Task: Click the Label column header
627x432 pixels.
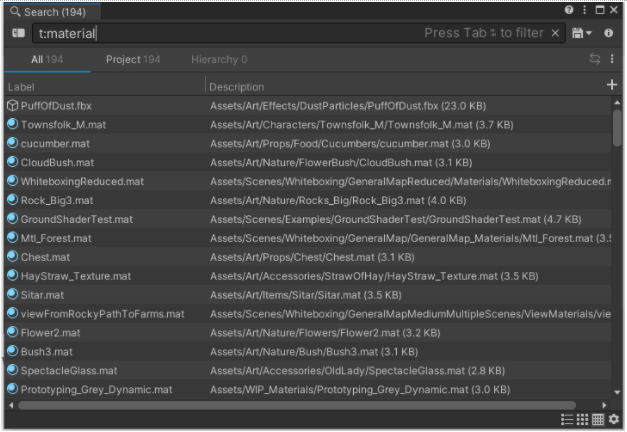Action: [x=21, y=87]
